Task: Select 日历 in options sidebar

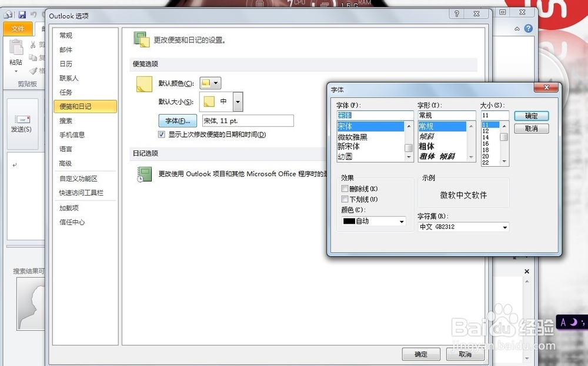Action: pos(85,63)
